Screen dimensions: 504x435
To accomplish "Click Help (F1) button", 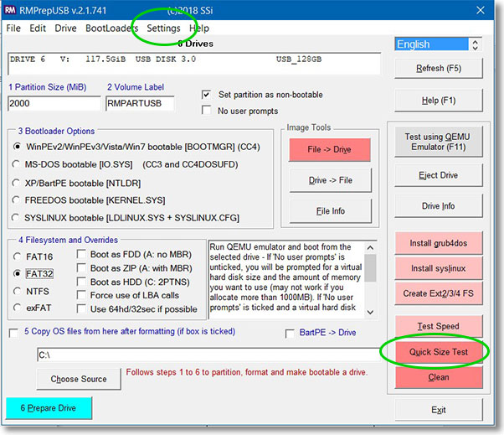I will coord(439,101).
